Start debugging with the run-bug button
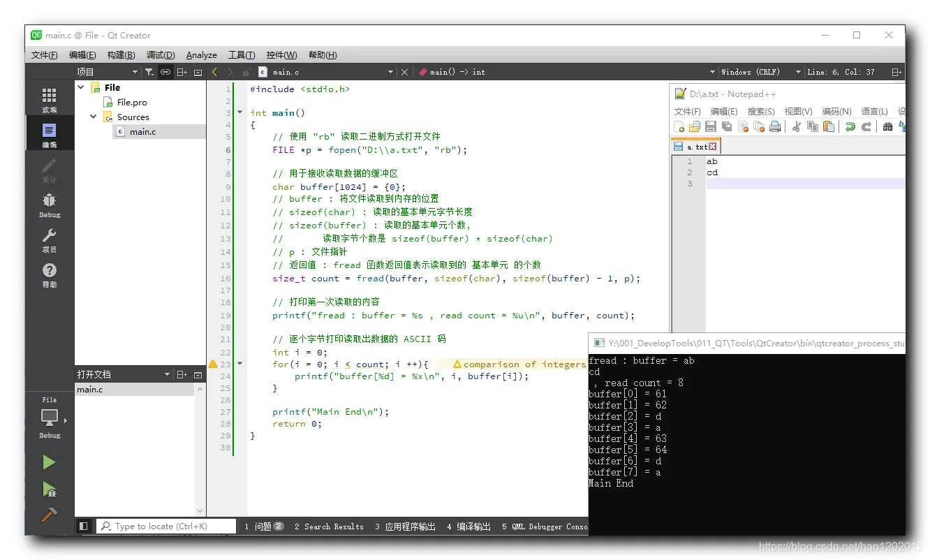This screenshot has height=560, width=930. coord(49,489)
